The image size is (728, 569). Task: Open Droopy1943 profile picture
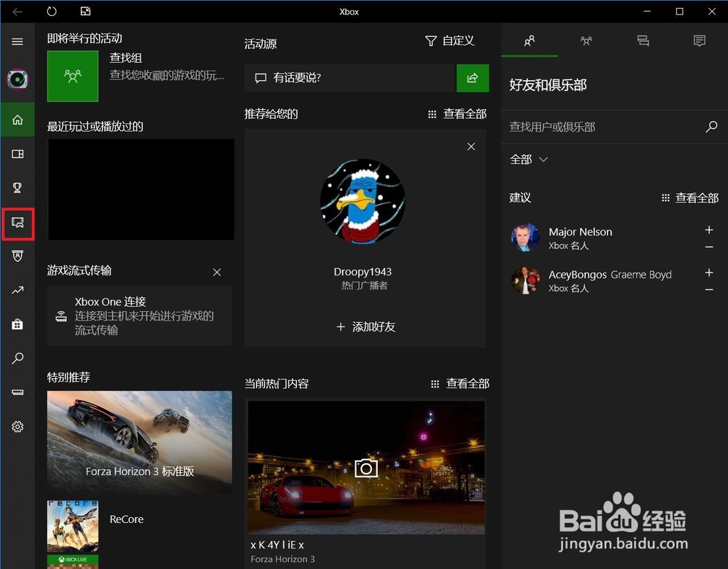pos(363,201)
